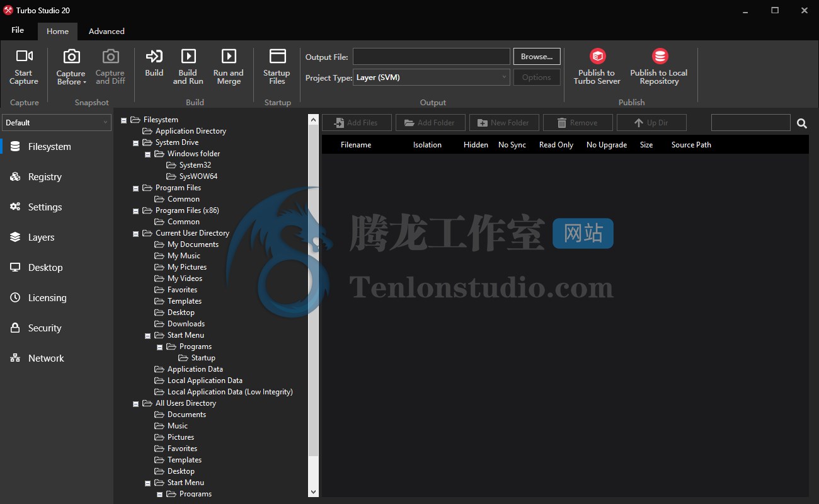Click the tree scrollbar down arrow

[x=314, y=492]
